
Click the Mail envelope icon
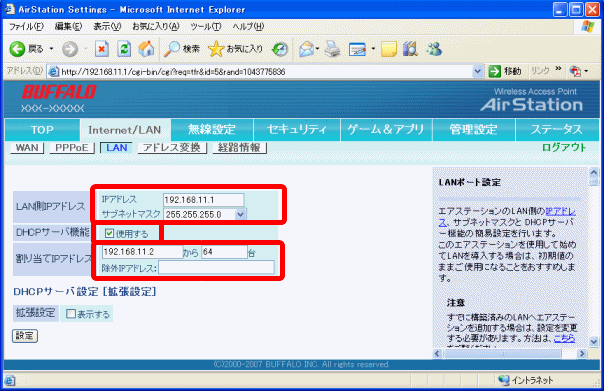307,49
